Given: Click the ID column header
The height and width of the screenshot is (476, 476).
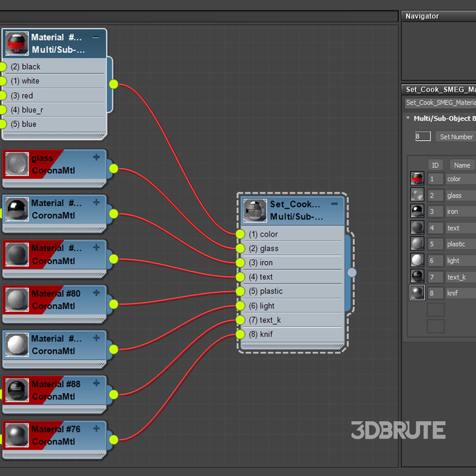Looking at the screenshot, I should point(435,165).
